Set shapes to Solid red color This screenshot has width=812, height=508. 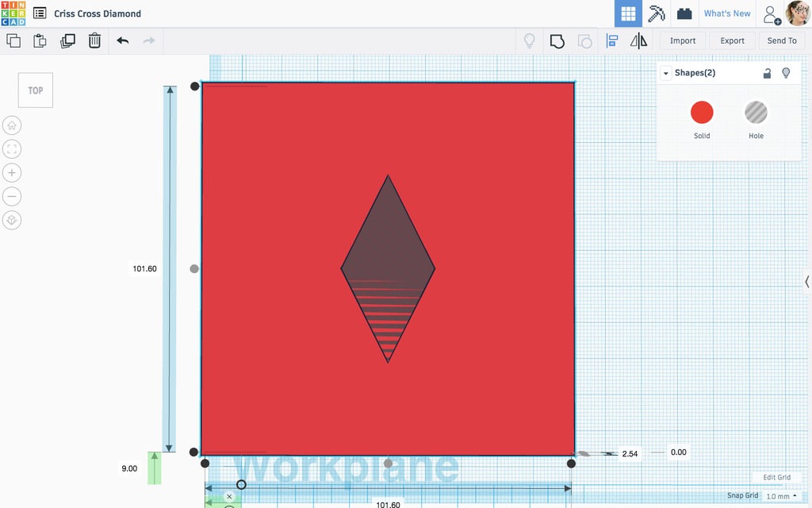coord(702,113)
